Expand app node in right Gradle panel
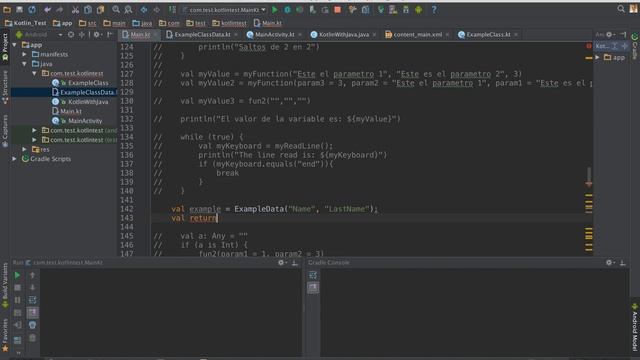Image resolution: width=640 pixels, height=360 pixels. pyautogui.click(x=598, y=58)
